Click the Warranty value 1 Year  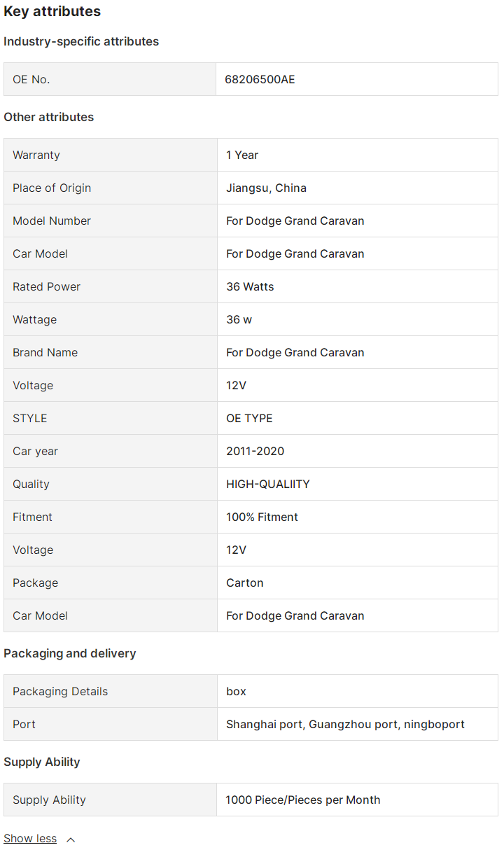coord(242,155)
